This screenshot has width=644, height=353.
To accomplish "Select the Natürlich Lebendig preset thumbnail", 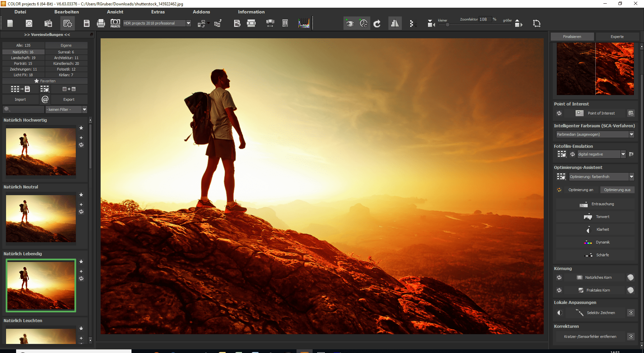I will pos(41,285).
